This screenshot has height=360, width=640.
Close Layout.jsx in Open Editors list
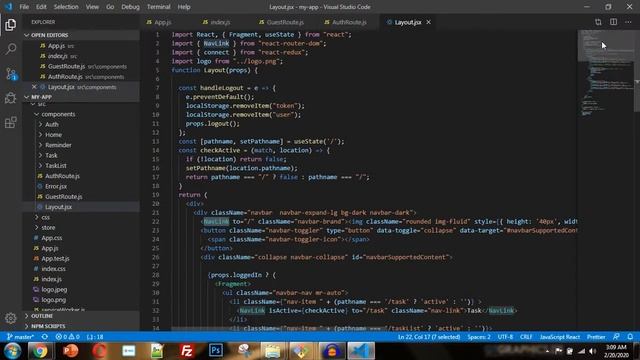click(34, 87)
